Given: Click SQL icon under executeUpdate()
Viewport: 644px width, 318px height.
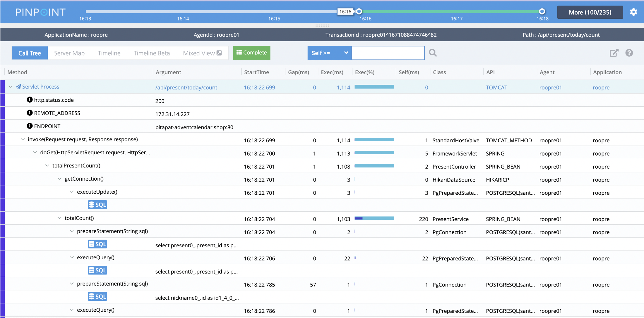Looking at the screenshot, I should (97, 205).
